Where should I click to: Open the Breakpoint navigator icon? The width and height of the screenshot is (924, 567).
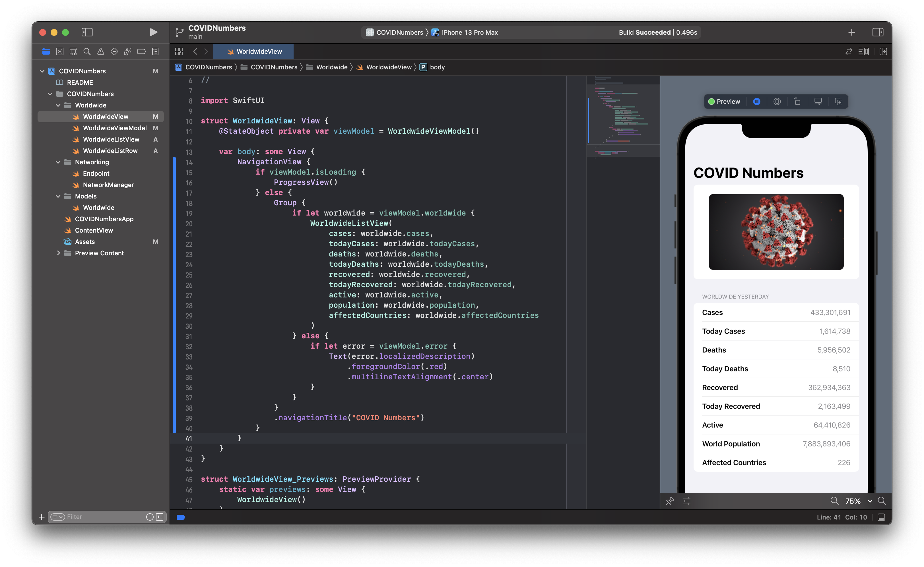click(x=141, y=52)
